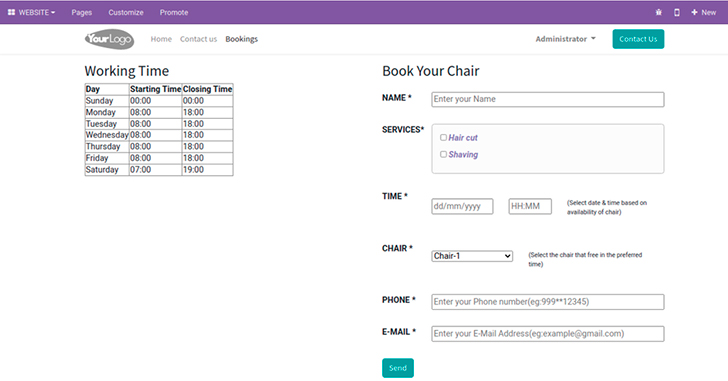Screen dimensions: 728x381
Task: Focus the Enter your Name field
Action: (x=548, y=99)
